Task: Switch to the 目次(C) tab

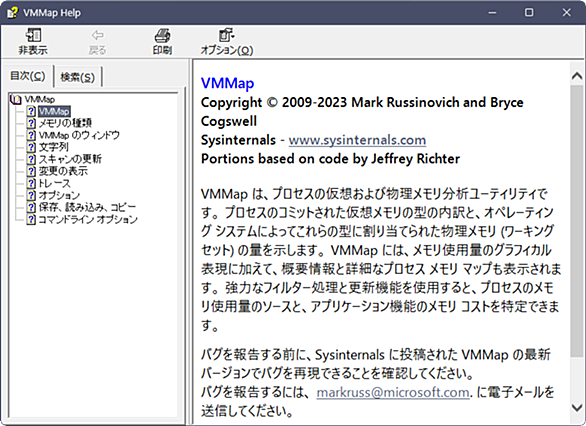Action: [28, 75]
